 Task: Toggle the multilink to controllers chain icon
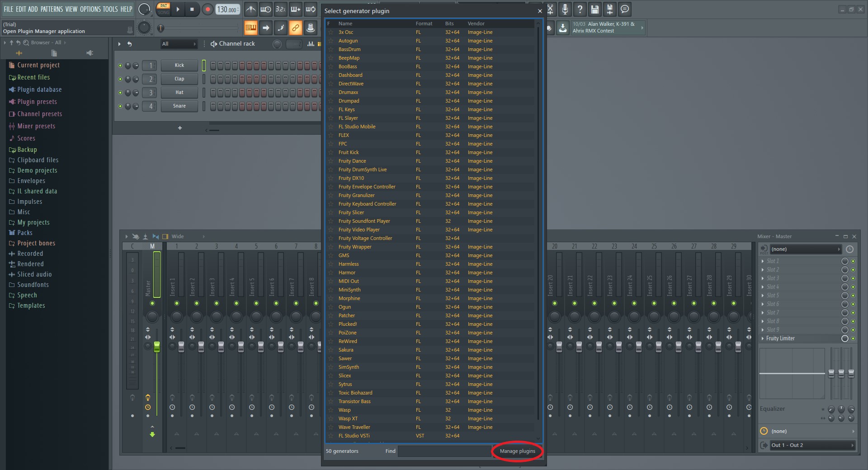295,28
